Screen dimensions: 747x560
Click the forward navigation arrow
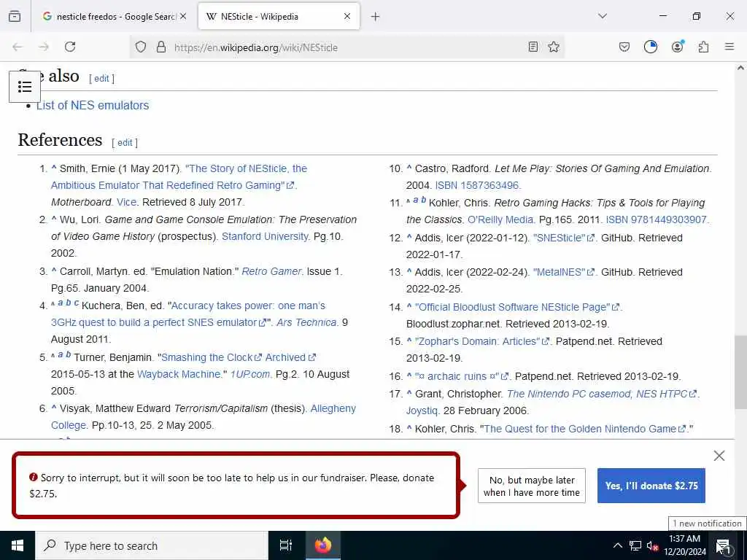click(x=44, y=47)
